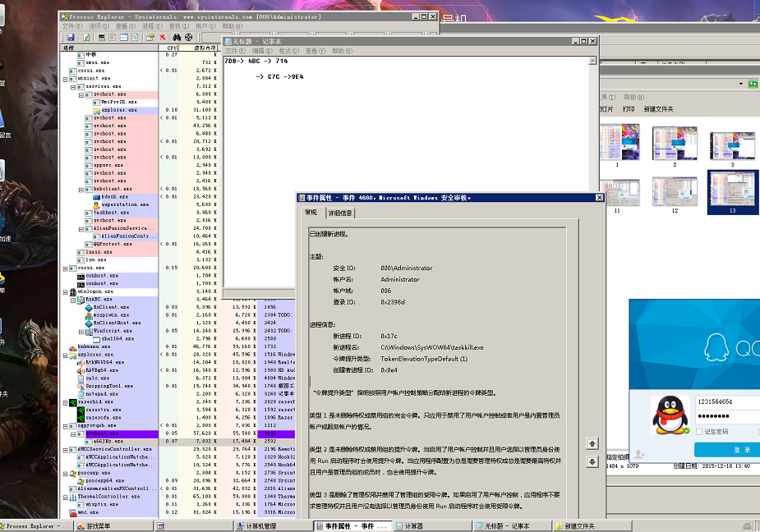Open the address bar dropdown in folder window
The image size is (760, 532).
pos(740,84)
